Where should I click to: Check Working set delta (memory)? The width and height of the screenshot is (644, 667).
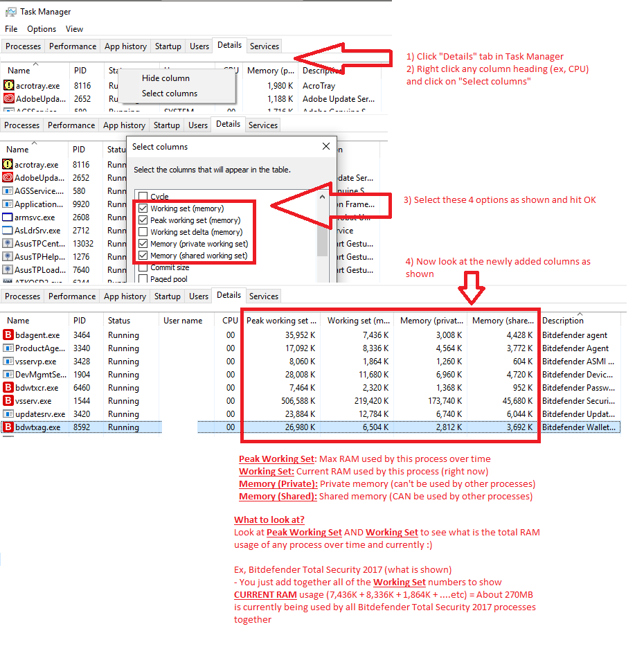[x=143, y=232]
